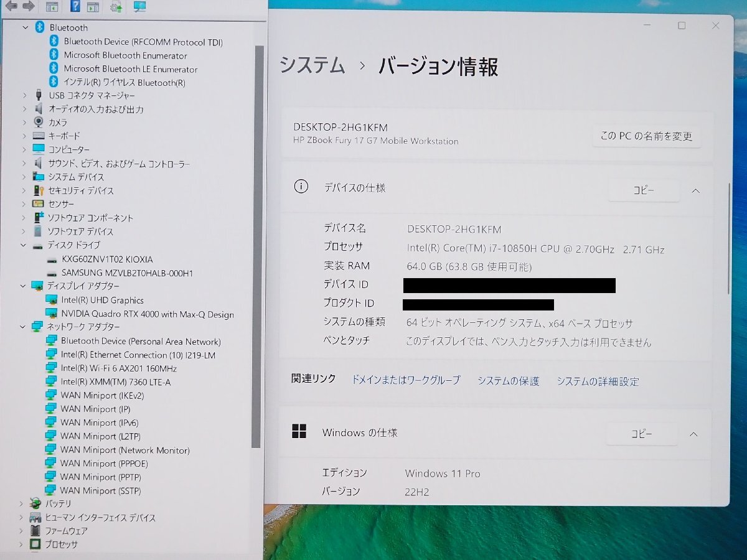Expand the ヒューマン インターフェイス デバイス node

[x=21, y=518]
